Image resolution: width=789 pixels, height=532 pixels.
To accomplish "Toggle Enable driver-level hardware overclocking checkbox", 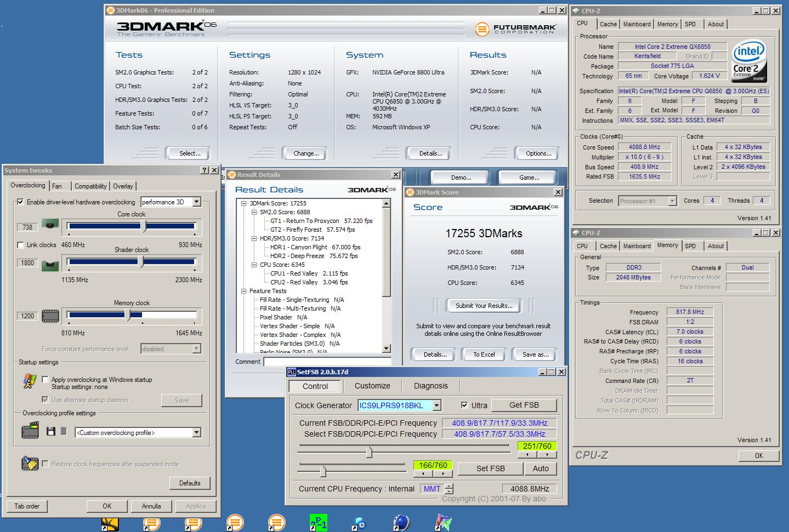I will pyautogui.click(x=21, y=202).
